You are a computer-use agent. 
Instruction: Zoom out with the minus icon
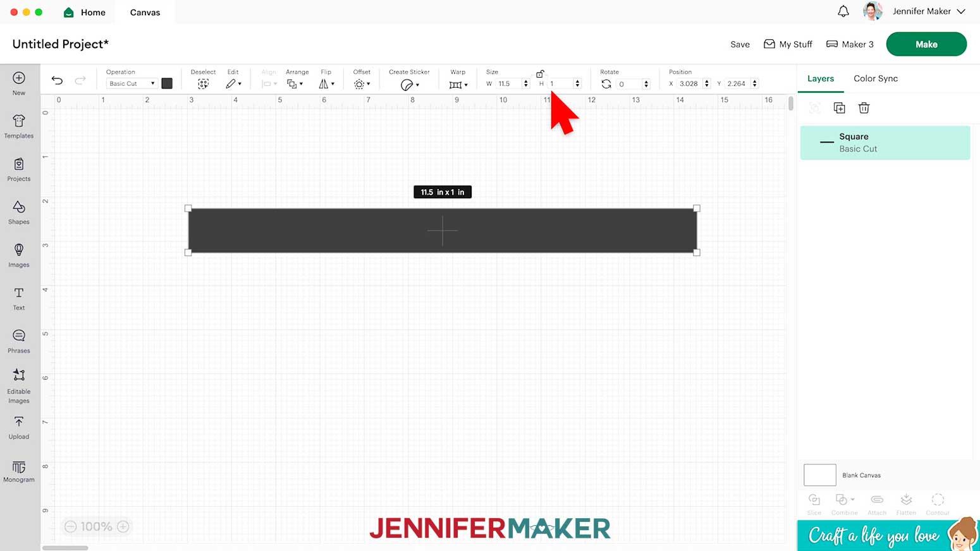click(70, 526)
